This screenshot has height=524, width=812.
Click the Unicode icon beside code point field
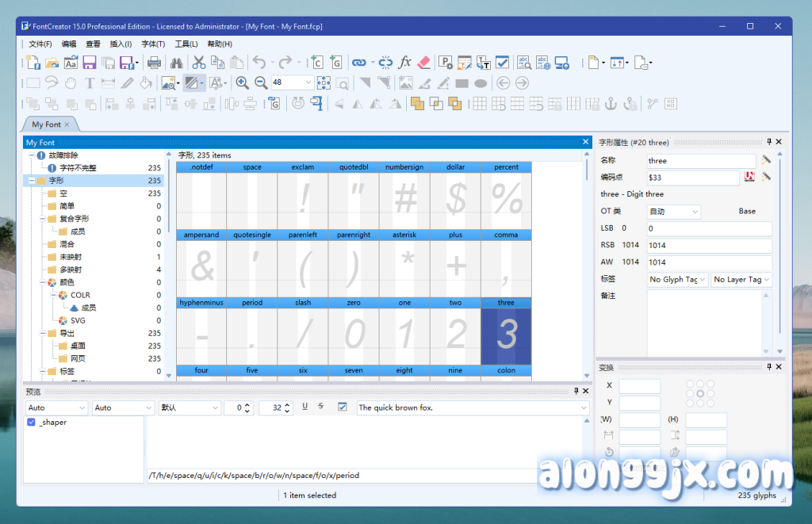[x=749, y=178]
